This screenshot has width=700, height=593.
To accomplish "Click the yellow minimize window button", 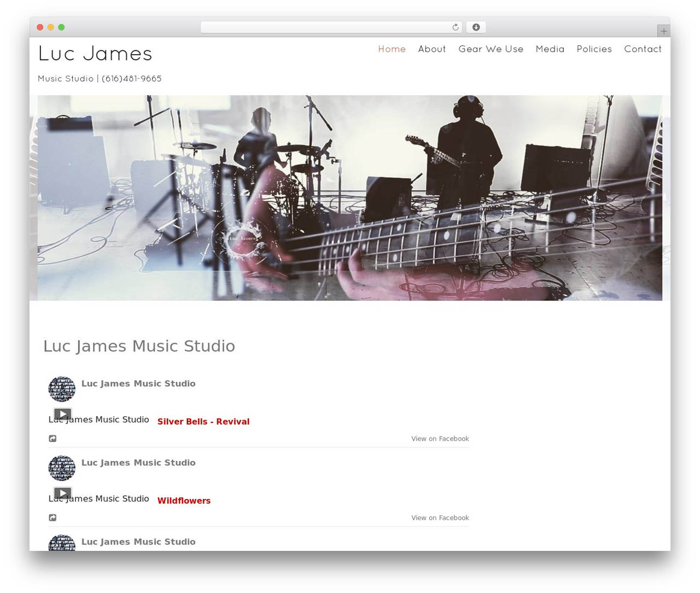I will pyautogui.click(x=51, y=27).
